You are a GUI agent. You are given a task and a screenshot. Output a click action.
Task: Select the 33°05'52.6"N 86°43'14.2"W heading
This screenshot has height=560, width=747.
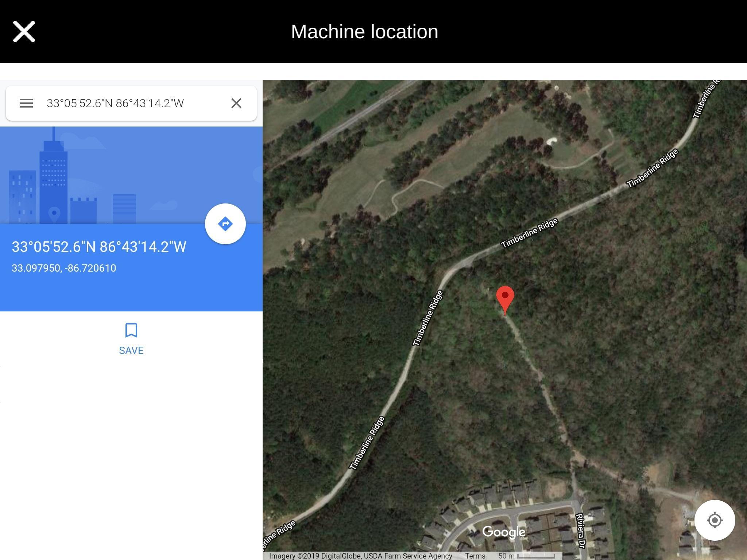pyautogui.click(x=99, y=247)
